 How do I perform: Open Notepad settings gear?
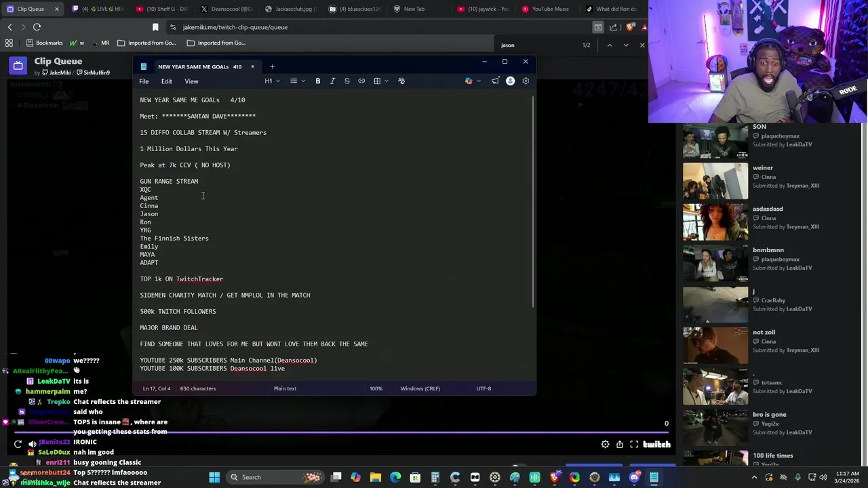tap(526, 81)
